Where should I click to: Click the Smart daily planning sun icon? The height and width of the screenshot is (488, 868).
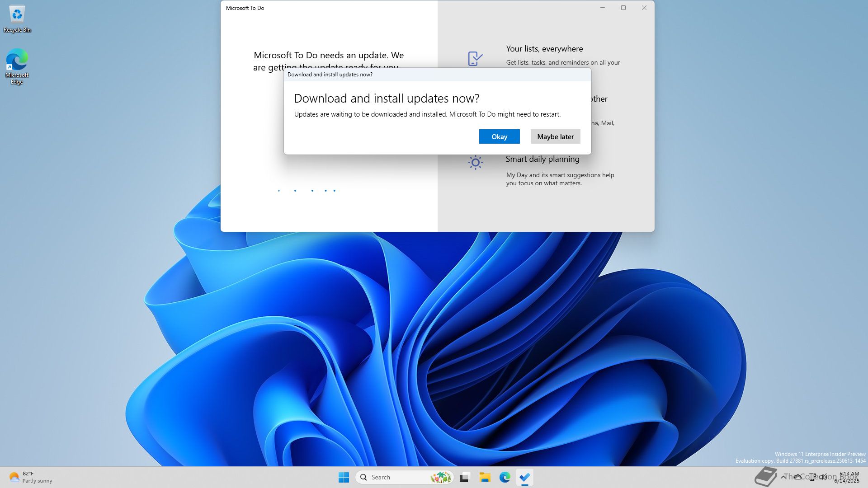pyautogui.click(x=475, y=163)
